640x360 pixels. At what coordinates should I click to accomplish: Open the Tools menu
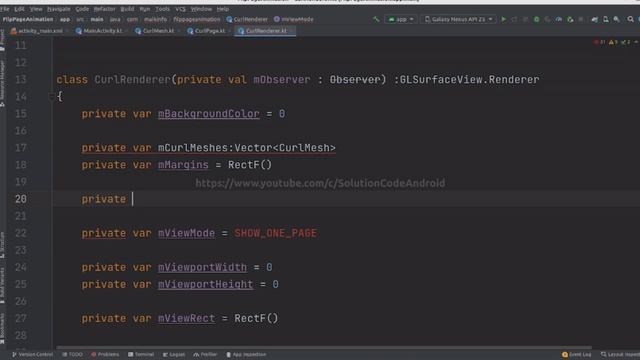(x=162, y=9)
